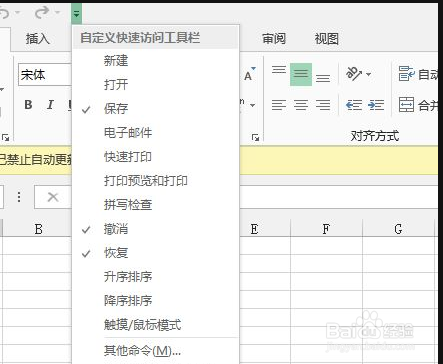Uncheck 恢复 in quick access menu
443x364 pixels.
click(156, 253)
